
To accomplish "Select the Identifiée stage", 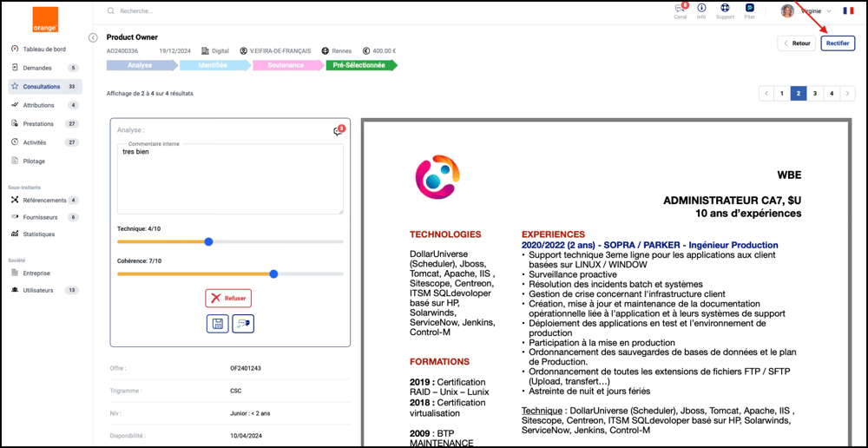I will 214,65.
